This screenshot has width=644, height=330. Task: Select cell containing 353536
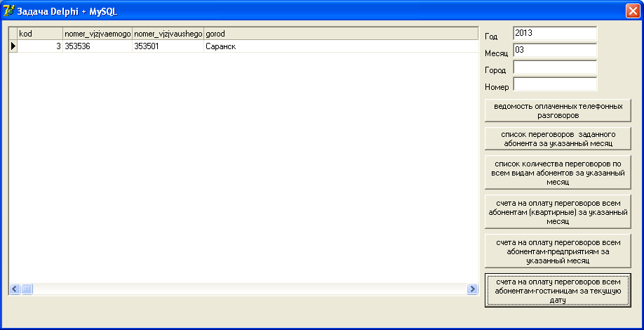coord(98,46)
